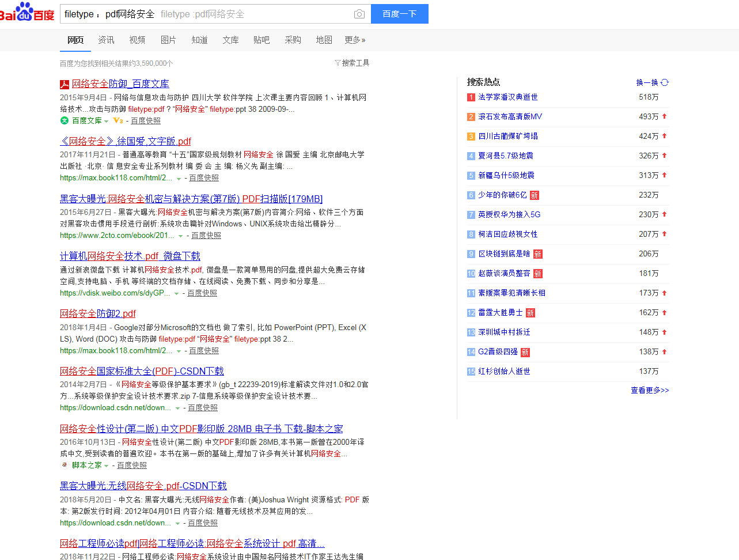This screenshot has height=560, width=739.
Task: Open 百度快照 beside 脚本之家 source
Action: pyautogui.click(x=132, y=465)
